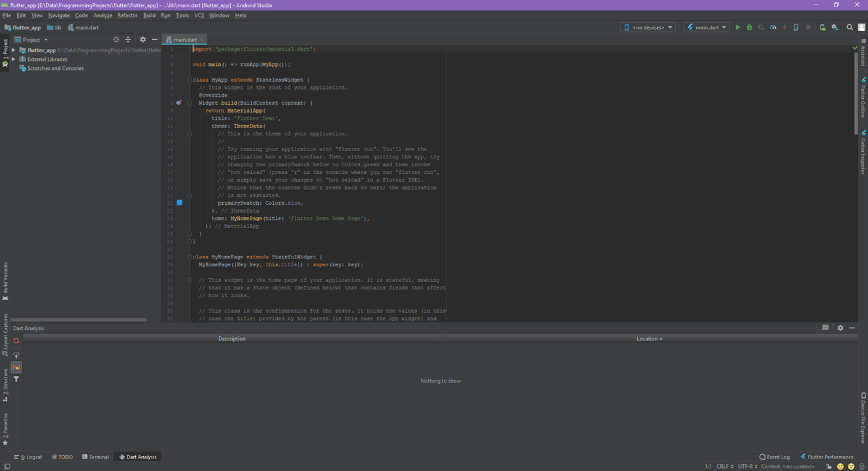Open the VCS menu
868x471 pixels.
pos(199,15)
